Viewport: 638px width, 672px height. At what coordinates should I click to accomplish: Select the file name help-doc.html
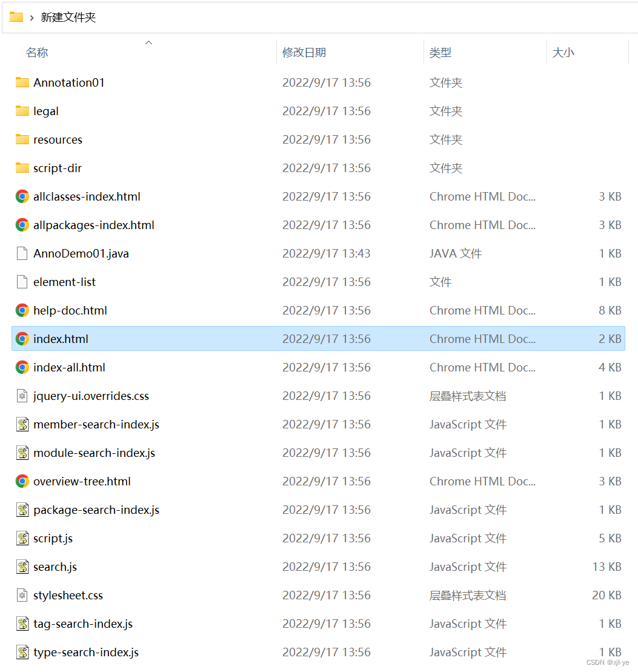pyautogui.click(x=70, y=310)
